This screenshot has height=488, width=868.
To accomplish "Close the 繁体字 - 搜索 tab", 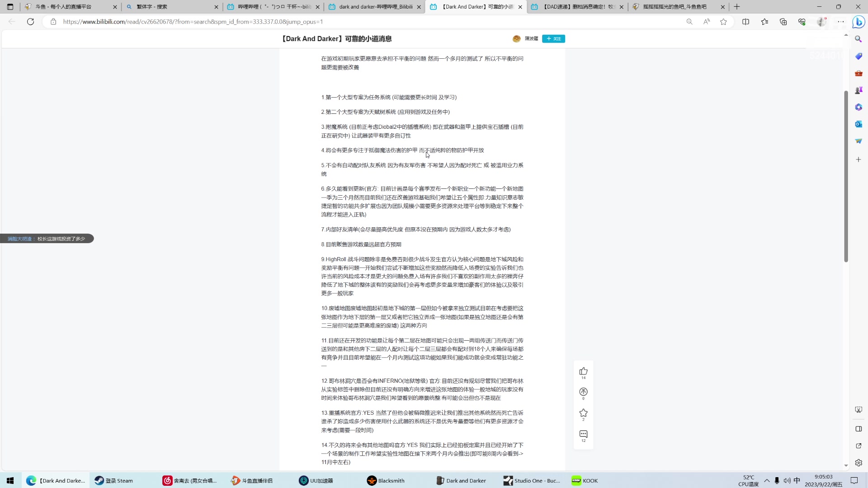I will pos(216,7).
